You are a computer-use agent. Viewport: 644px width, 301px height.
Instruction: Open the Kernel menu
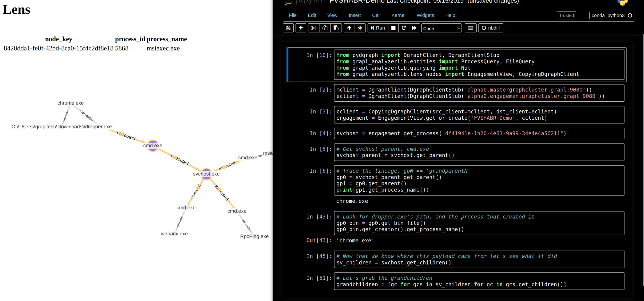(398, 15)
